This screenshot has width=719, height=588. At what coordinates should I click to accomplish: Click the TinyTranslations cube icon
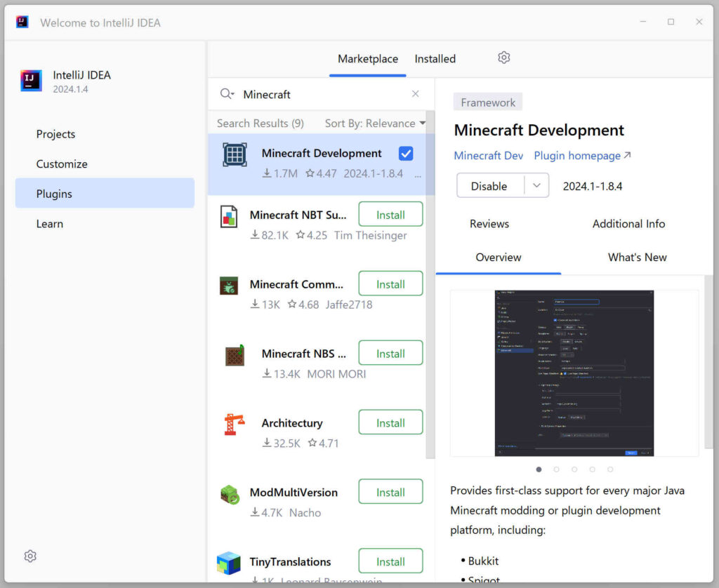228,563
